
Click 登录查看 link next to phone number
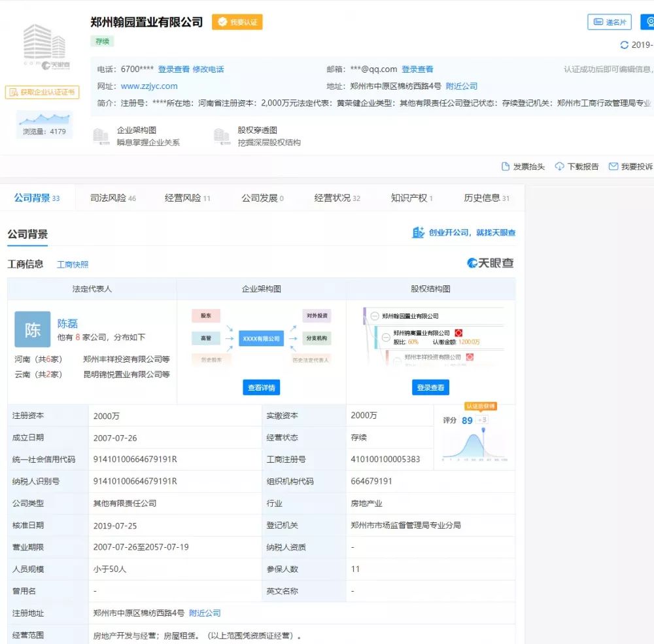pos(173,69)
